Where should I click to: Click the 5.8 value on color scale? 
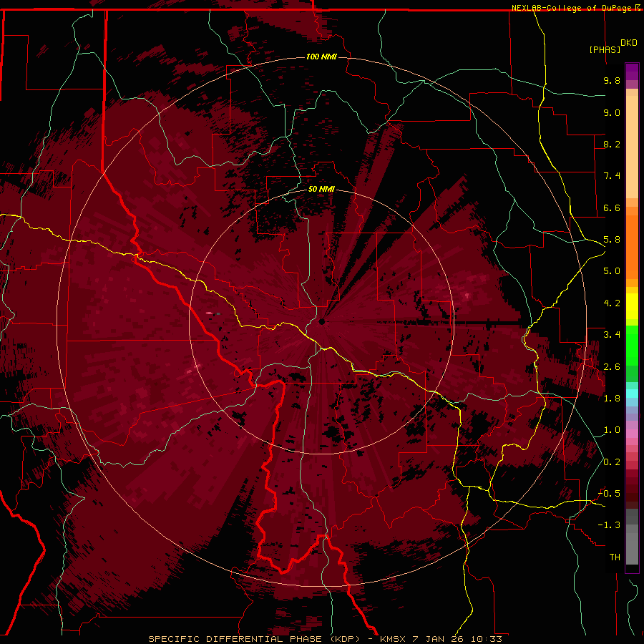tap(612, 240)
